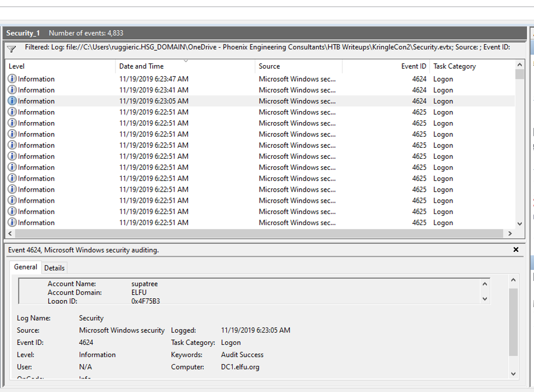Close the event preview pane with X
Screen dimensions: 534x392
tap(515, 250)
